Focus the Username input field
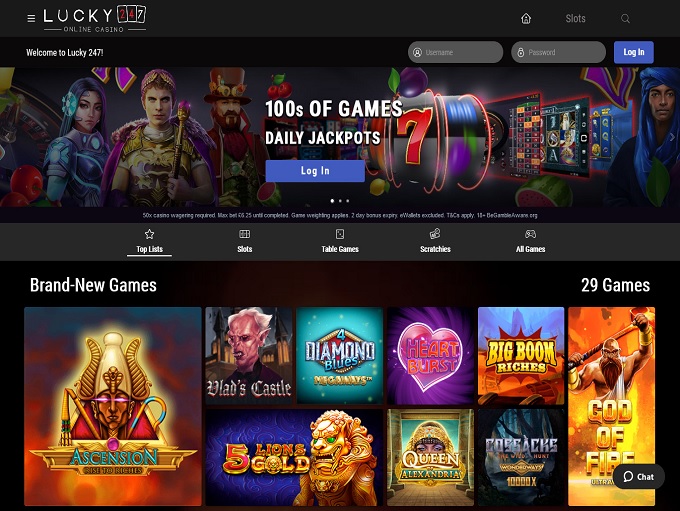 point(455,52)
